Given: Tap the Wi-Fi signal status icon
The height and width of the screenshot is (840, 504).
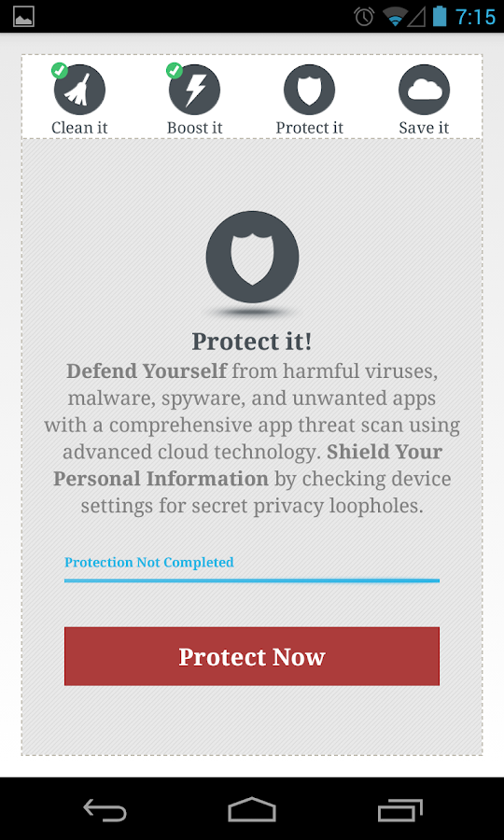Looking at the screenshot, I should pos(395,17).
